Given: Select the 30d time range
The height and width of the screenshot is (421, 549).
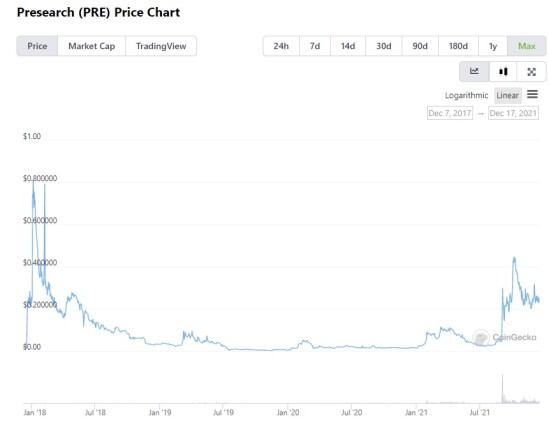Looking at the screenshot, I should coord(384,46).
